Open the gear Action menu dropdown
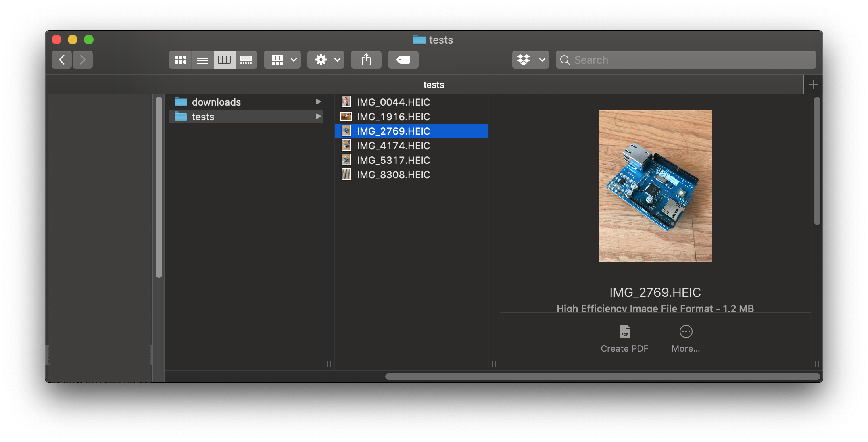 [x=326, y=60]
